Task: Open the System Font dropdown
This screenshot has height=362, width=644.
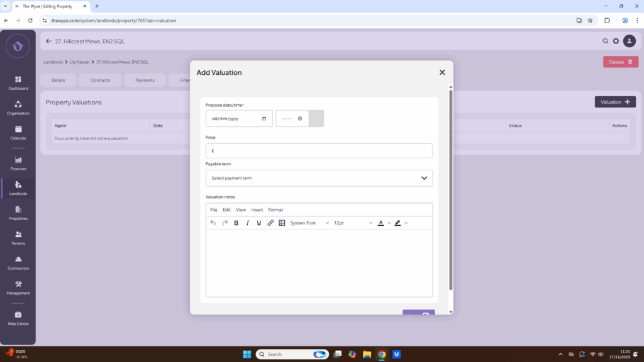Action: pyautogui.click(x=309, y=223)
